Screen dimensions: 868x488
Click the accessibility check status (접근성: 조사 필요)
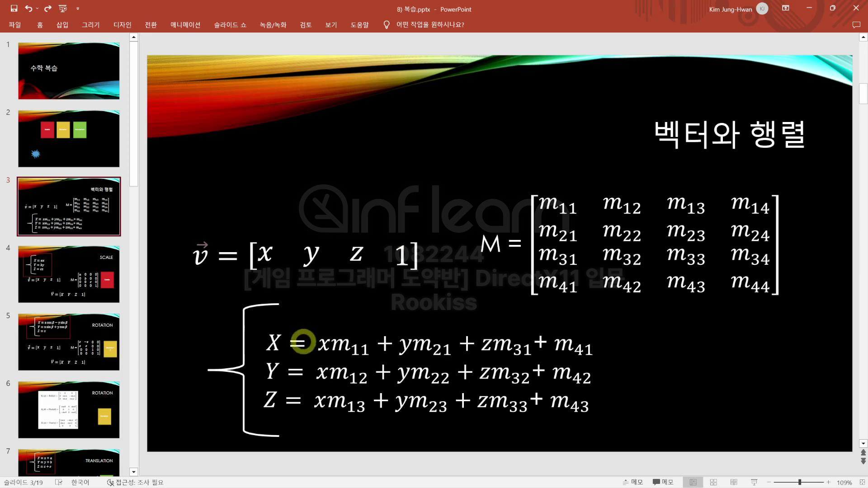(x=135, y=482)
